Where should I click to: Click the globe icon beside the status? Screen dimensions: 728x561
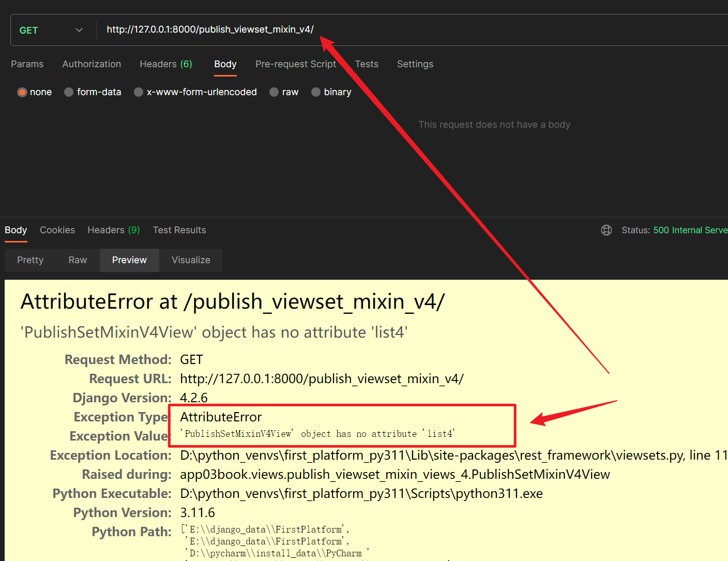(x=606, y=230)
